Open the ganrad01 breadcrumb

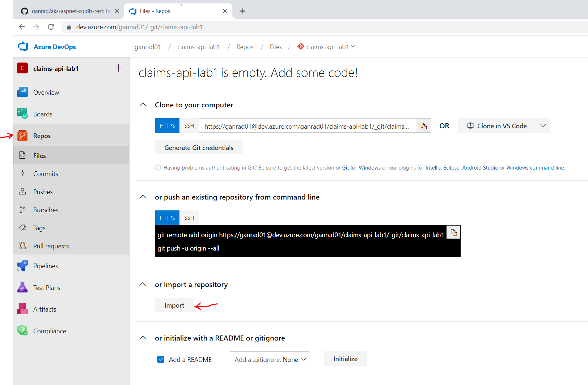tap(148, 47)
